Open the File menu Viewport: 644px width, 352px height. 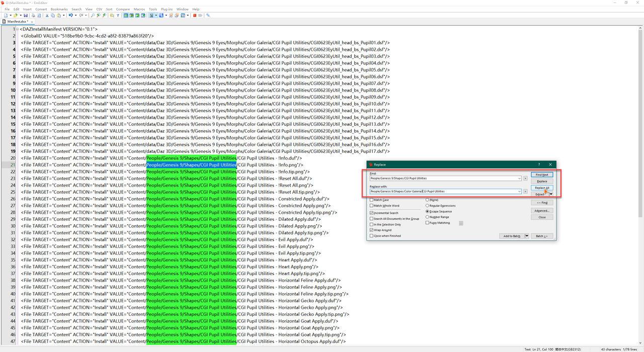tap(7, 9)
